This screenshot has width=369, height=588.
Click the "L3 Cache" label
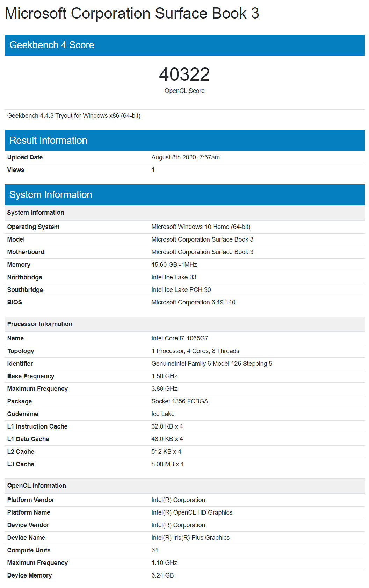21,464
